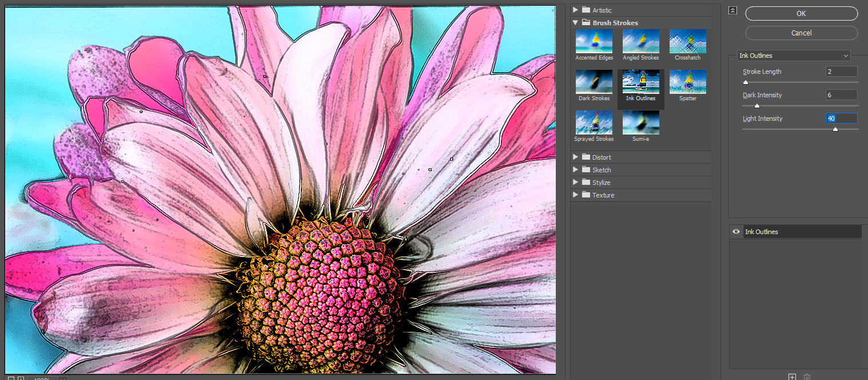Expand the Texture category triangle
The image size is (868, 380).
(x=575, y=195)
